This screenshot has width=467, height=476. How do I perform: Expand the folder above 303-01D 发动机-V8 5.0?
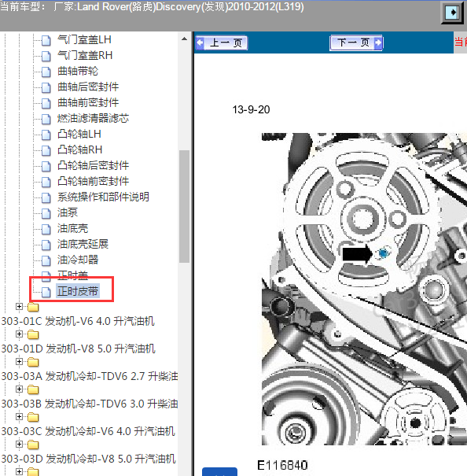click(19, 334)
